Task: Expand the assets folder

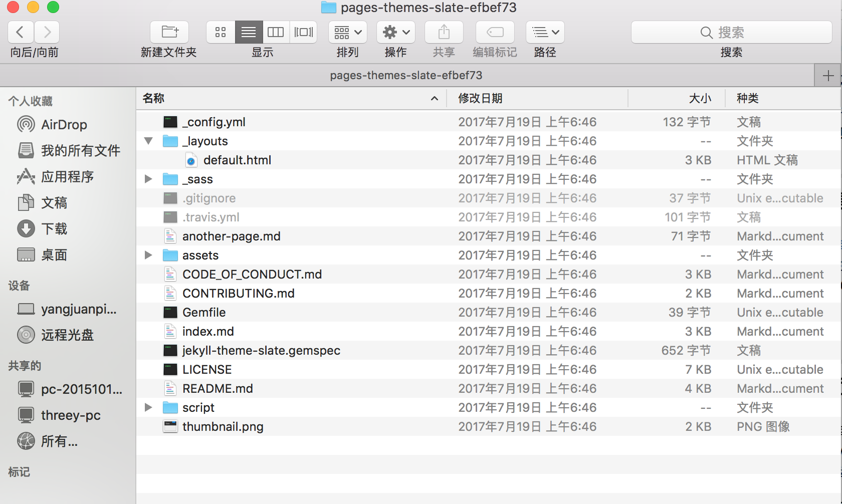Action: 148,256
